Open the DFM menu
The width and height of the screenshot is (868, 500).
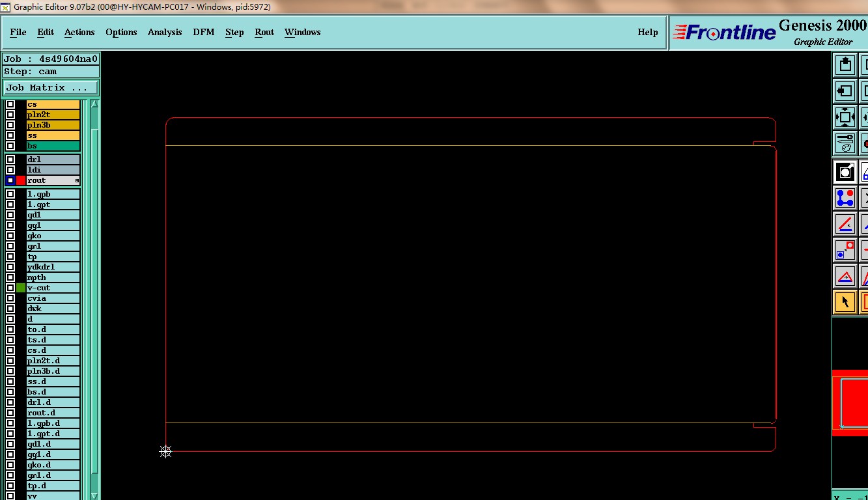pyautogui.click(x=204, y=32)
